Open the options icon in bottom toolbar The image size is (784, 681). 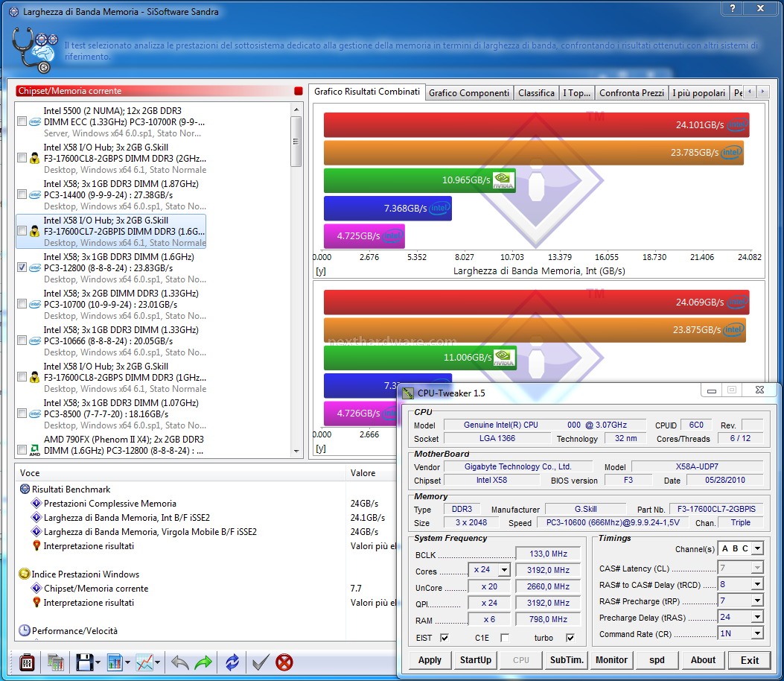27,663
